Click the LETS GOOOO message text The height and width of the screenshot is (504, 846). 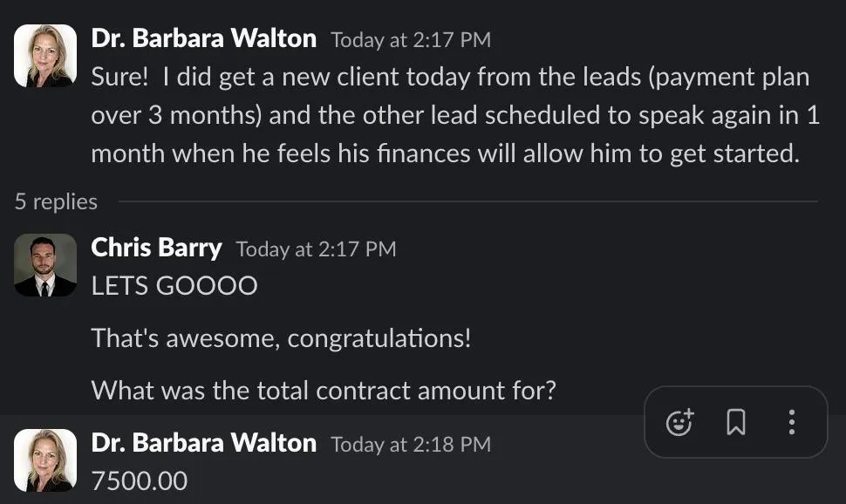[x=174, y=286]
